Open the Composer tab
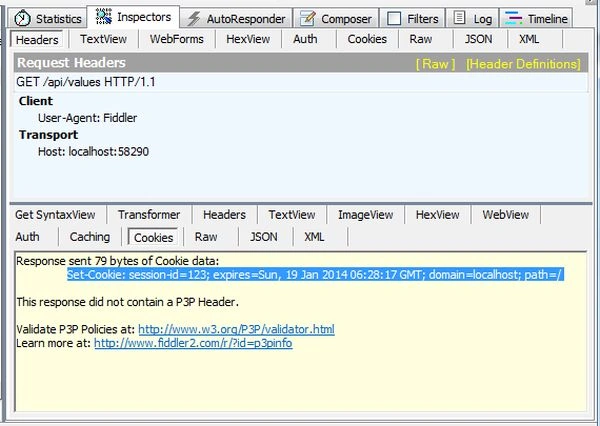Screen dimensions: 600x426 tap(336, 18)
